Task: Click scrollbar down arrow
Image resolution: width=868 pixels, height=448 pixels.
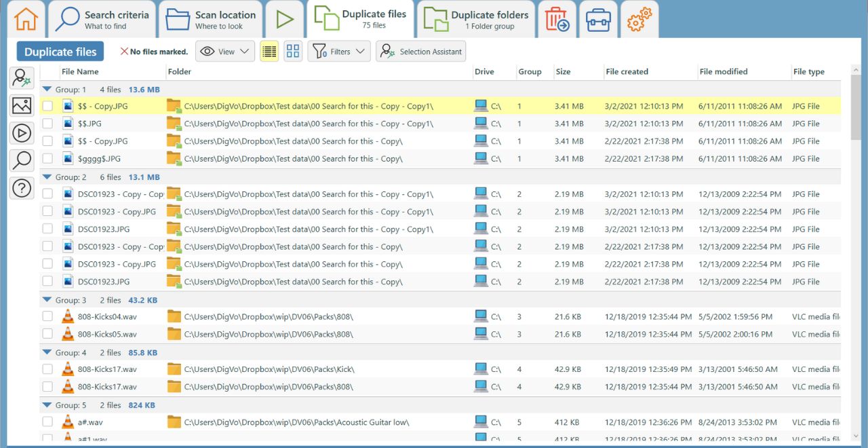Action: [x=856, y=436]
